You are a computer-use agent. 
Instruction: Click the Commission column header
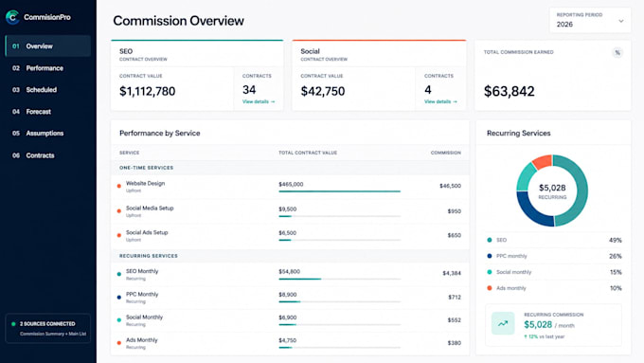point(446,153)
